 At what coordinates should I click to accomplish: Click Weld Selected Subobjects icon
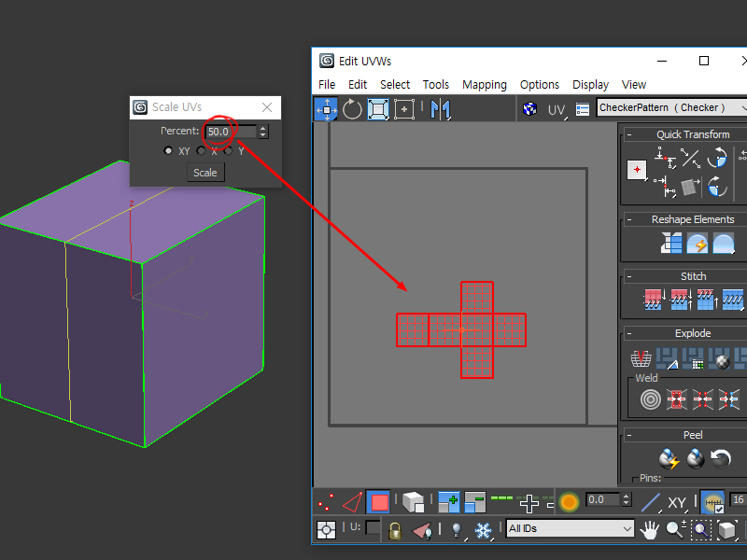(x=676, y=399)
